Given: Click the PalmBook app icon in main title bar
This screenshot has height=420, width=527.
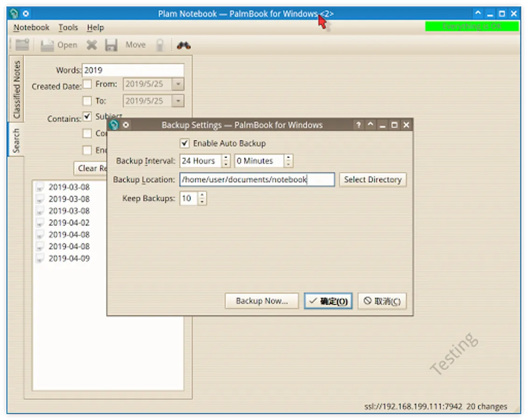Looking at the screenshot, I should click(14, 14).
